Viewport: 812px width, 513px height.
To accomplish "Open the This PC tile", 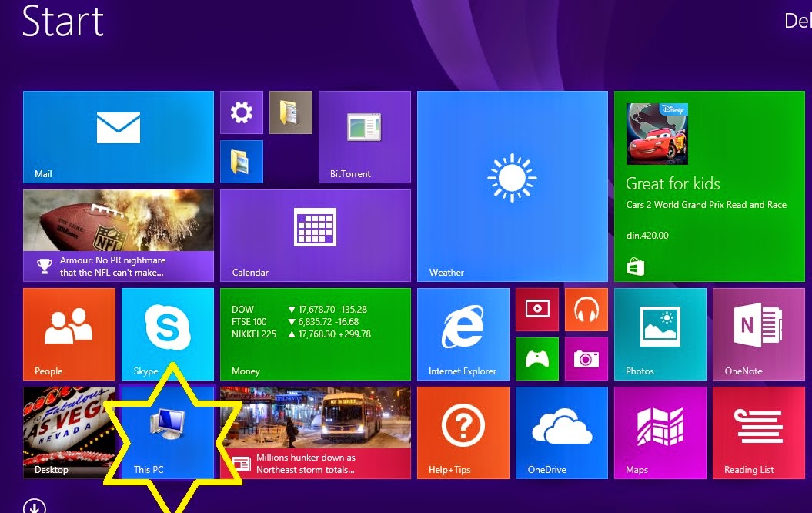I will pos(167,433).
